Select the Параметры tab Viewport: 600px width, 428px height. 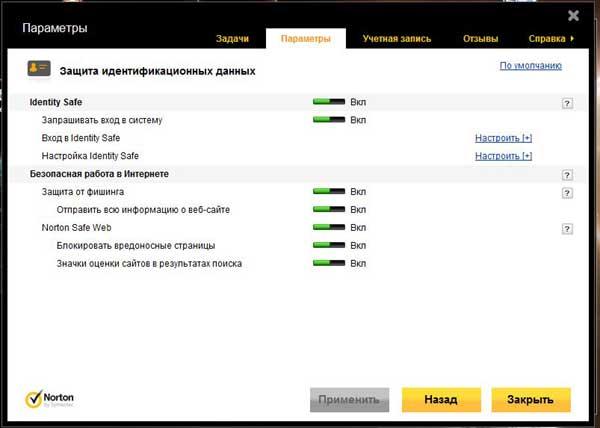pyautogui.click(x=306, y=39)
